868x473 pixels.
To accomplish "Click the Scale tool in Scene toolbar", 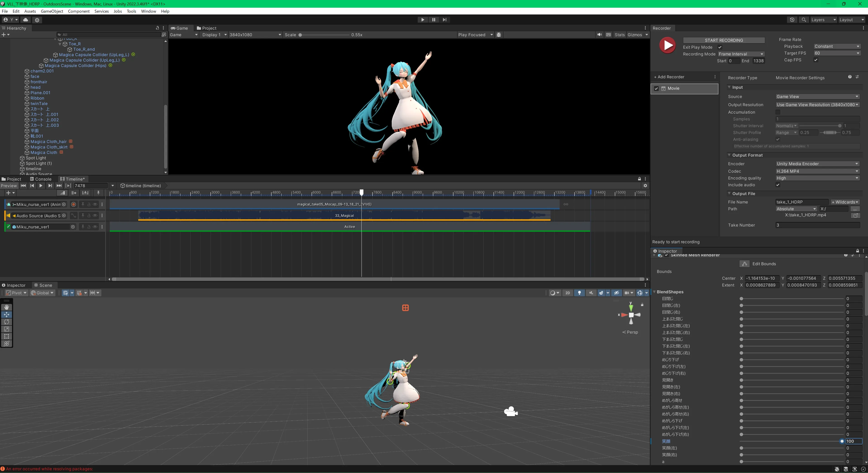I will coord(6,329).
